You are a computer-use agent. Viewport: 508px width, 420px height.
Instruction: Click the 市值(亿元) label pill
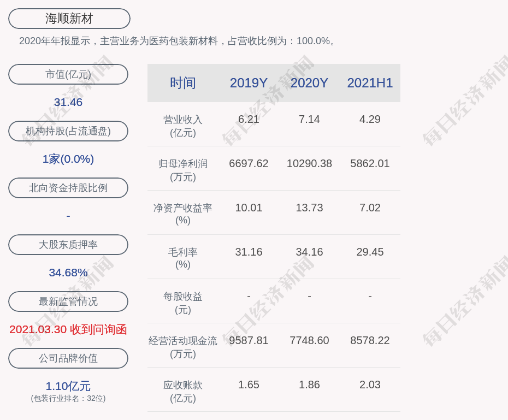[68, 74]
